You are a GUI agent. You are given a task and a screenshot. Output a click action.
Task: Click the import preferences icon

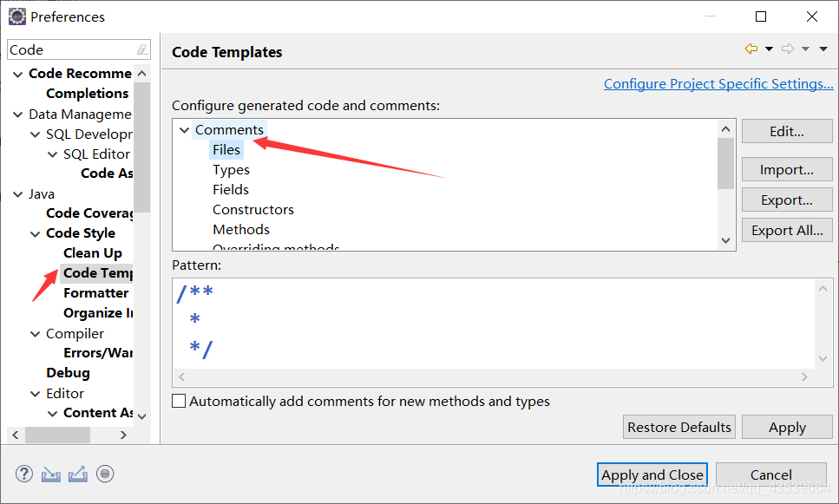[51, 474]
